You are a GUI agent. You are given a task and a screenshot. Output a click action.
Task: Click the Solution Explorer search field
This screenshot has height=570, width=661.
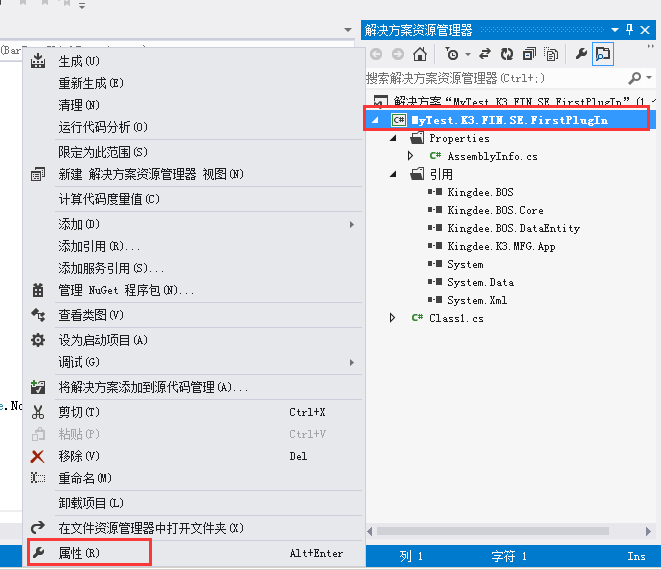pos(496,78)
